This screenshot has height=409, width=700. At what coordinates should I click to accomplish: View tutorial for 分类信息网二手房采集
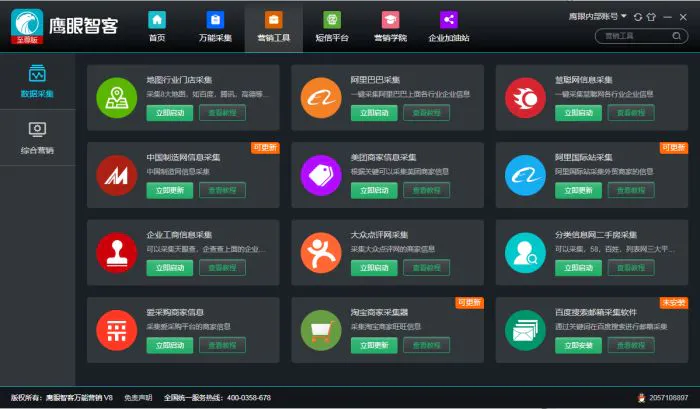(631, 268)
